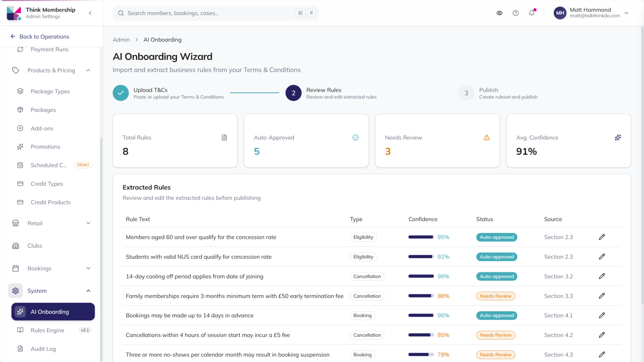Click the 95% confidence bar
Image resolution: width=644 pixels, height=362 pixels.
click(421, 237)
